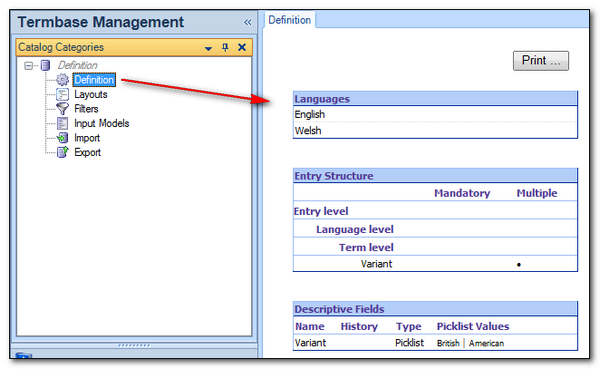The height and width of the screenshot is (369, 600).
Task: Select English in the Languages list
Action: click(x=310, y=114)
